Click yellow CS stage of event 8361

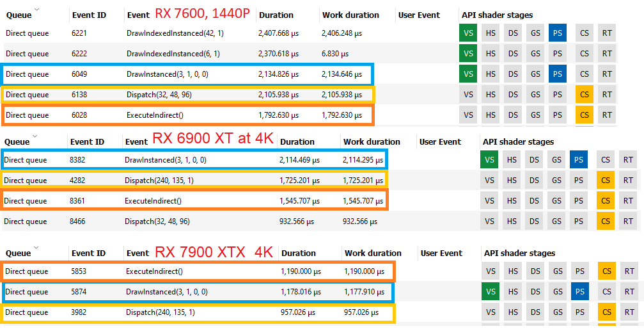pos(606,201)
